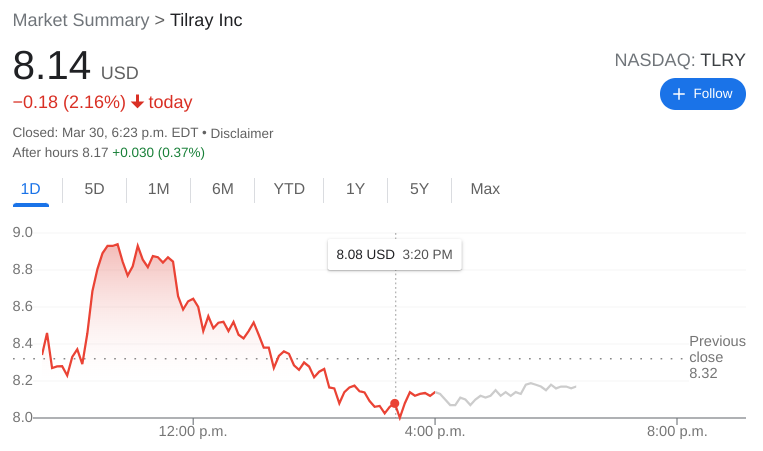Click the red data point marker on chart
Screen dimensions: 763x451
tap(395, 403)
